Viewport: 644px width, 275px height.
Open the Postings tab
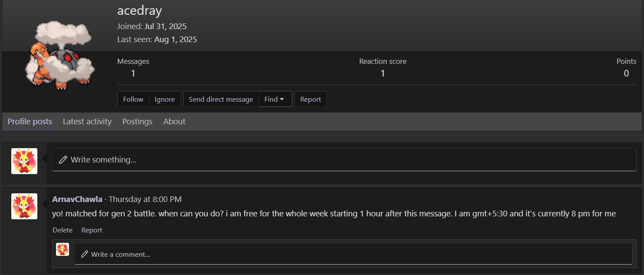point(137,122)
